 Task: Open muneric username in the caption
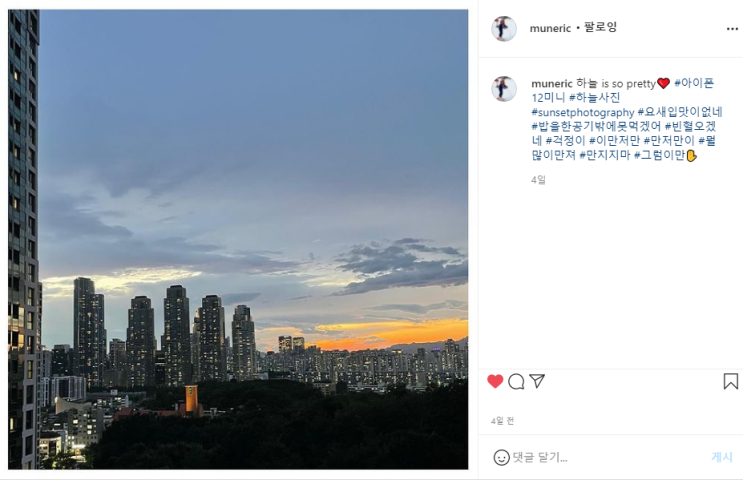[552, 83]
